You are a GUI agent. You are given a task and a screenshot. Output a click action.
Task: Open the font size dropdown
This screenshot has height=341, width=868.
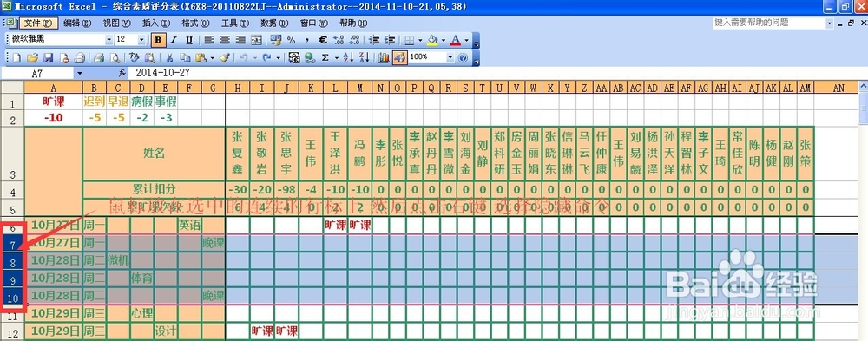point(141,40)
